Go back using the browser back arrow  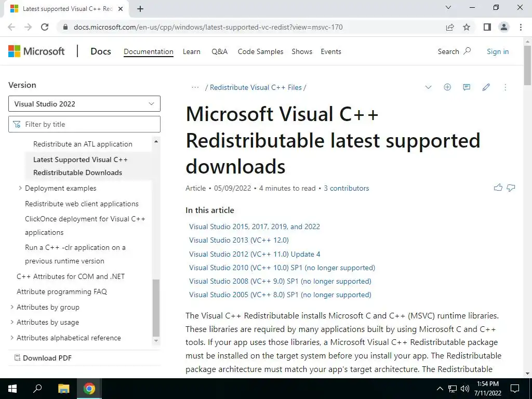pos(11,27)
